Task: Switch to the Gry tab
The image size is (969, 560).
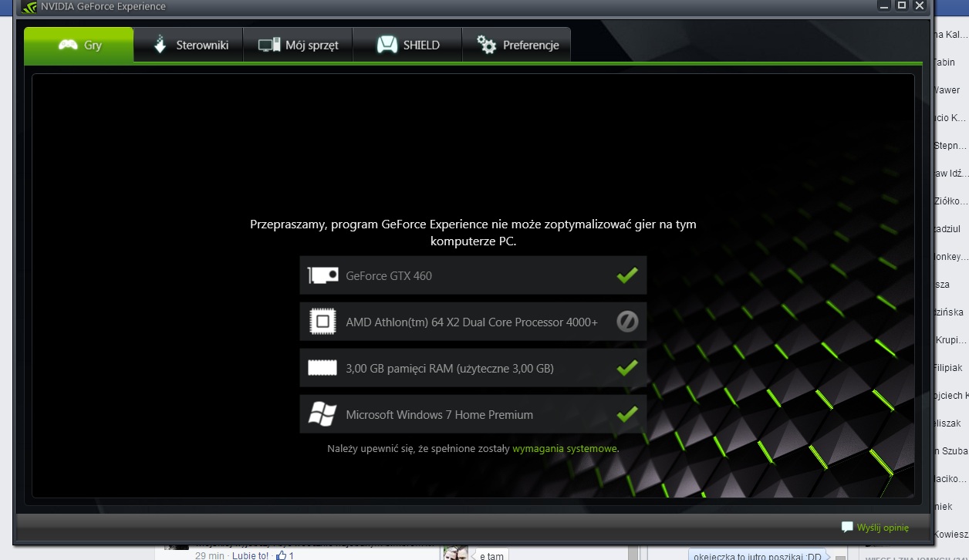Action: pyautogui.click(x=79, y=45)
